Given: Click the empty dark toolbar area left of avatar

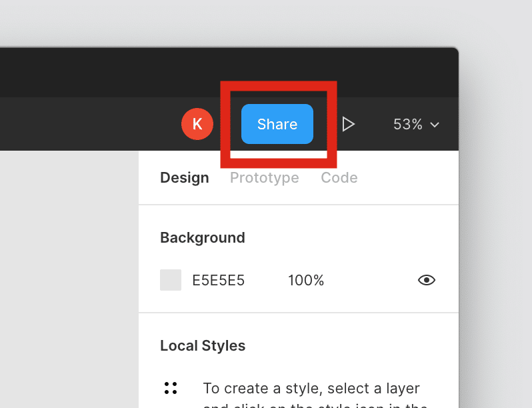Looking at the screenshot, I should coord(87,124).
